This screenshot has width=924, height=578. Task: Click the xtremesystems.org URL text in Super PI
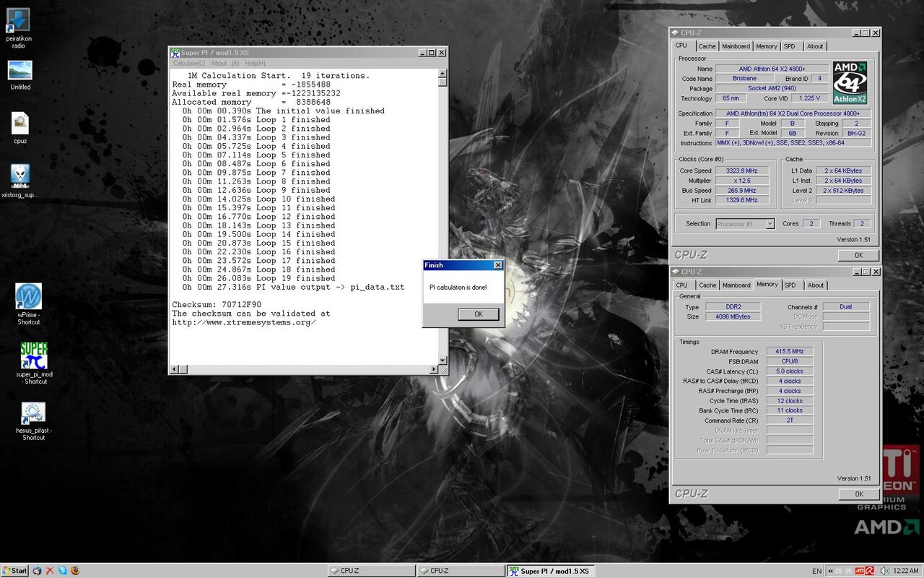[x=244, y=322]
